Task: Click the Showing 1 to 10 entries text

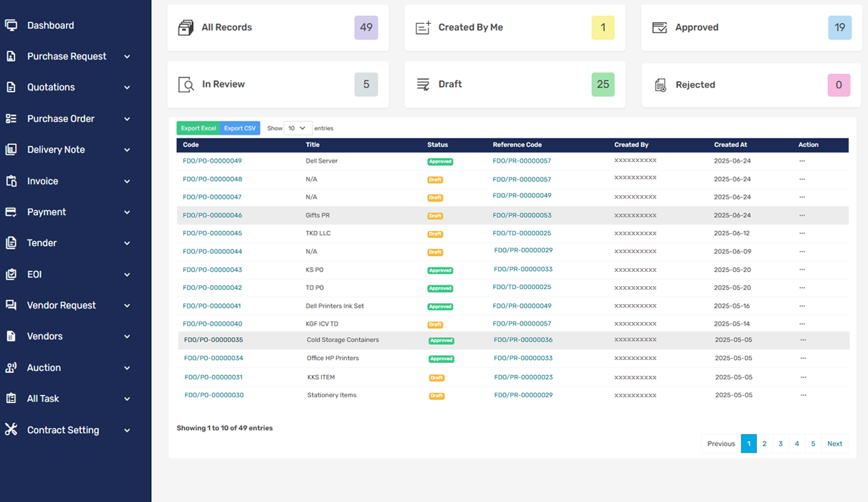Action: [224, 428]
